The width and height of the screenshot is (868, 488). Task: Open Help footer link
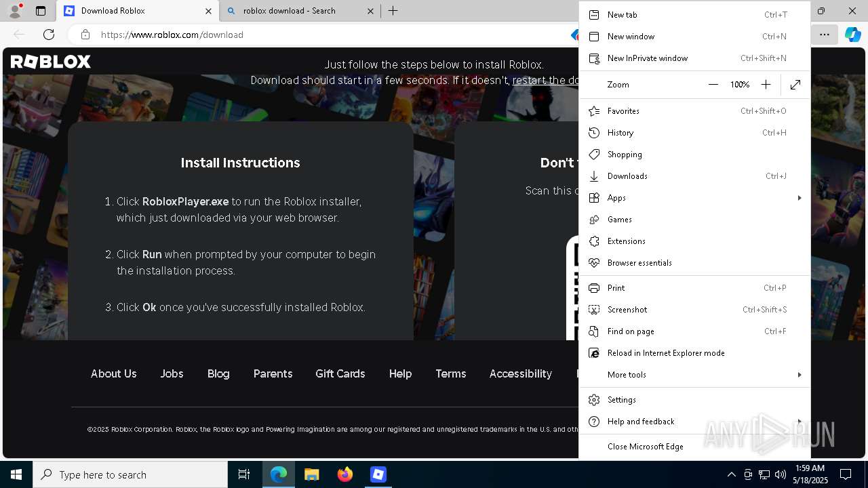click(400, 374)
